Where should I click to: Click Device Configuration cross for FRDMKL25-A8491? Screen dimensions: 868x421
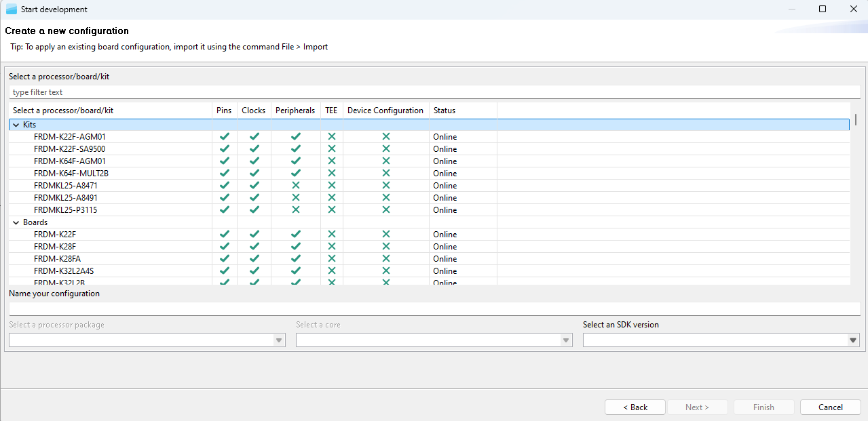[386, 197]
